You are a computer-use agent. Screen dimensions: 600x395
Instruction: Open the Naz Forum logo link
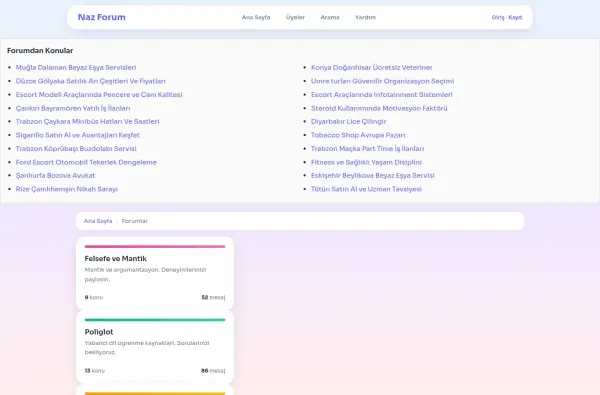pos(101,17)
